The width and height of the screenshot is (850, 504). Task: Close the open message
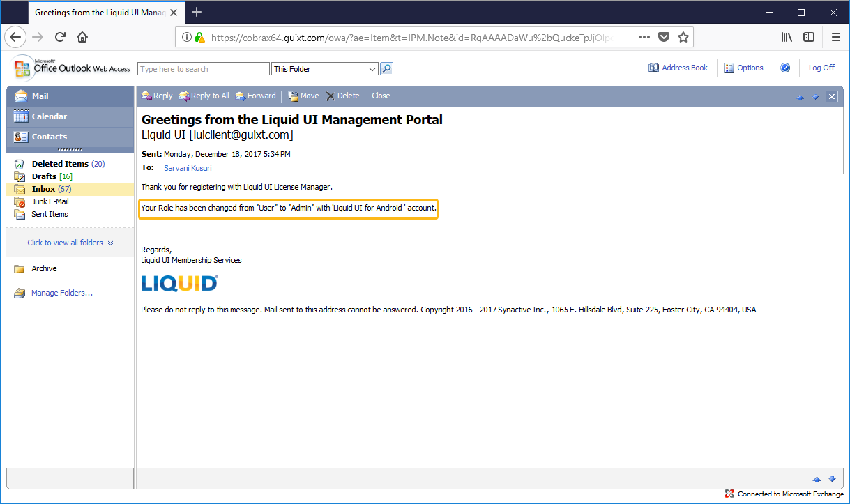click(x=381, y=96)
